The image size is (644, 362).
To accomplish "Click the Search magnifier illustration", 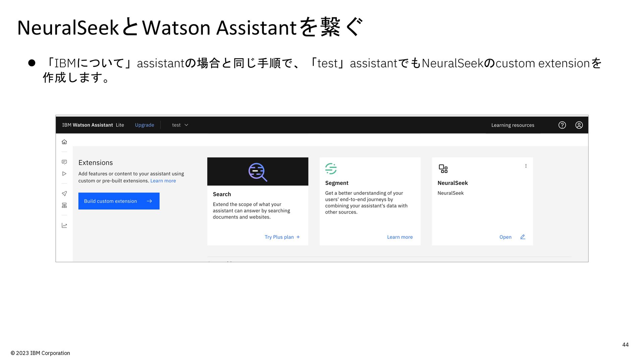I will pos(258,172).
